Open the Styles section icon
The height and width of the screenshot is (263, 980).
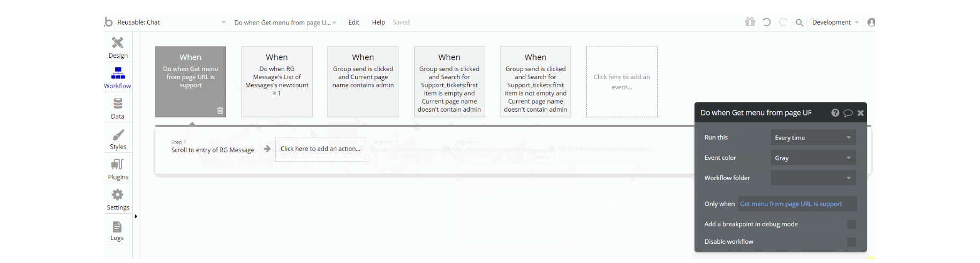(x=118, y=135)
